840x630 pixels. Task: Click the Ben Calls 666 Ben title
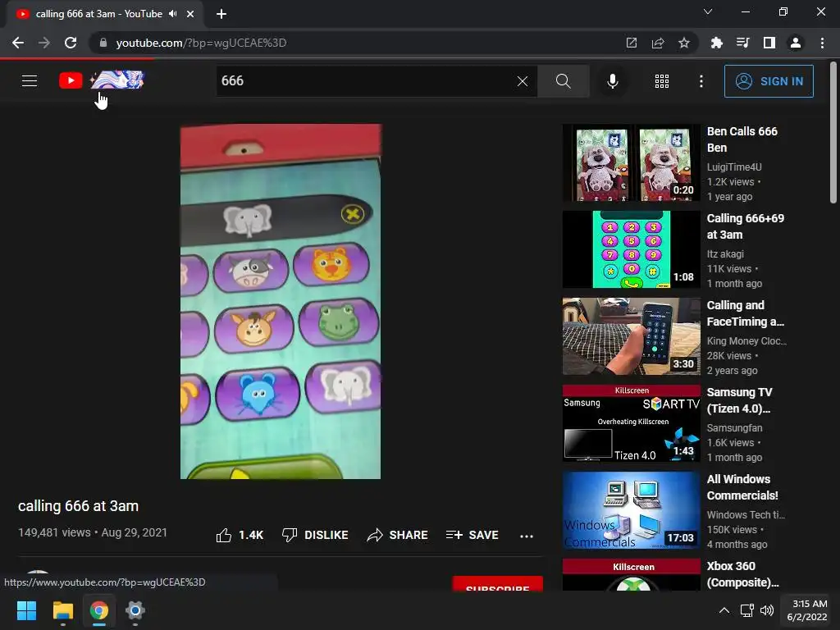(x=742, y=139)
